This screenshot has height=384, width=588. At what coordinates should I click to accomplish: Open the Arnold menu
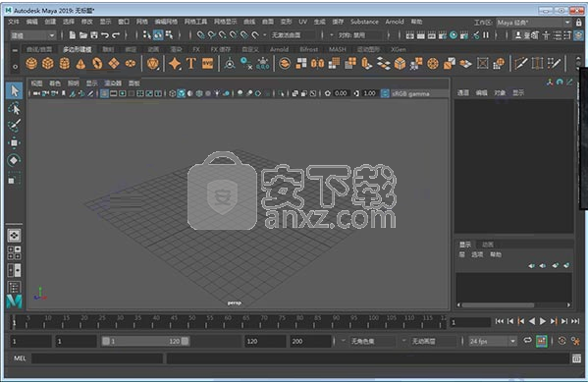(395, 22)
